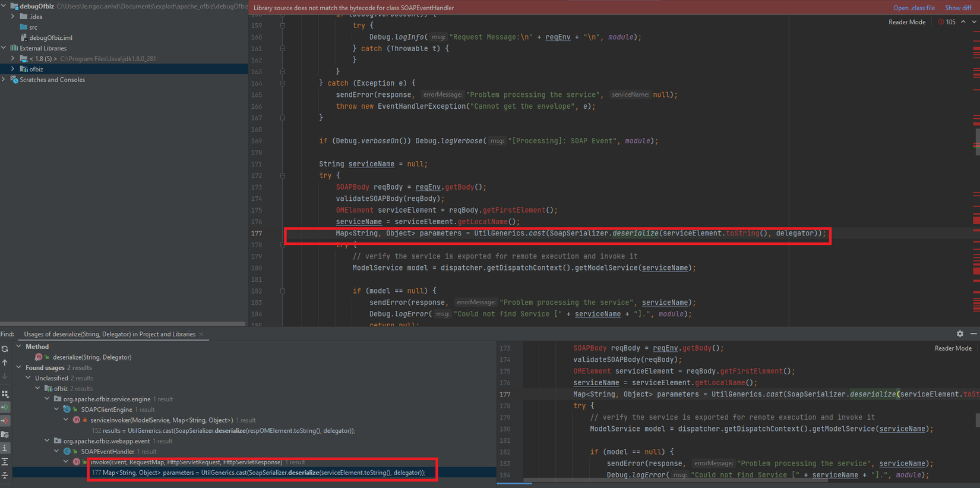Collapse the Unclassified results node
The image size is (980, 488).
(29, 378)
